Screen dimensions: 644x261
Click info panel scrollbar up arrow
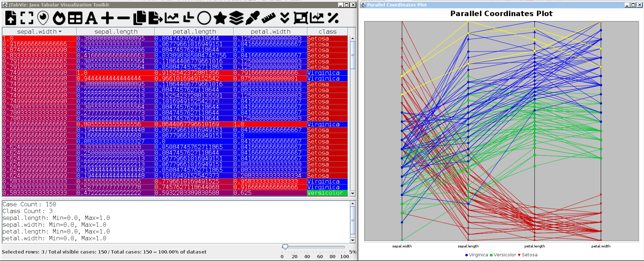pos(353,203)
